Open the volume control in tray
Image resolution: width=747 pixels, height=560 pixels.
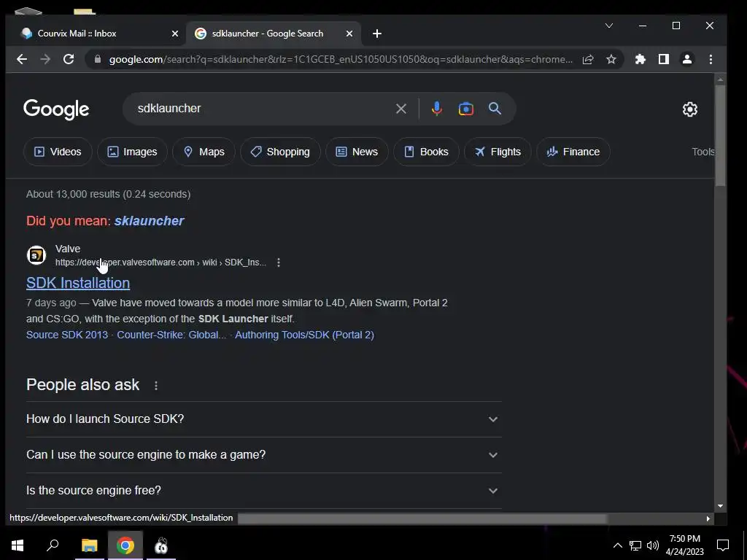tap(653, 545)
